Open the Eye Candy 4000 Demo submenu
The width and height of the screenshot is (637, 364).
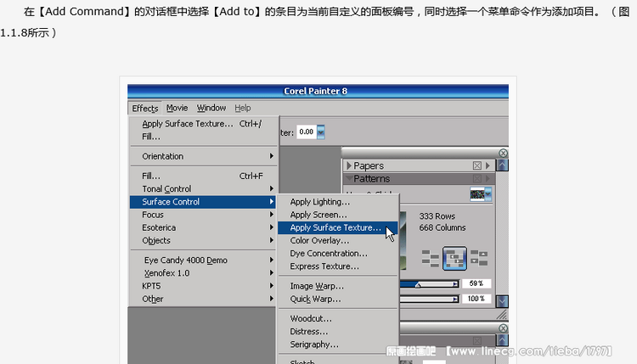[x=203, y=260]
